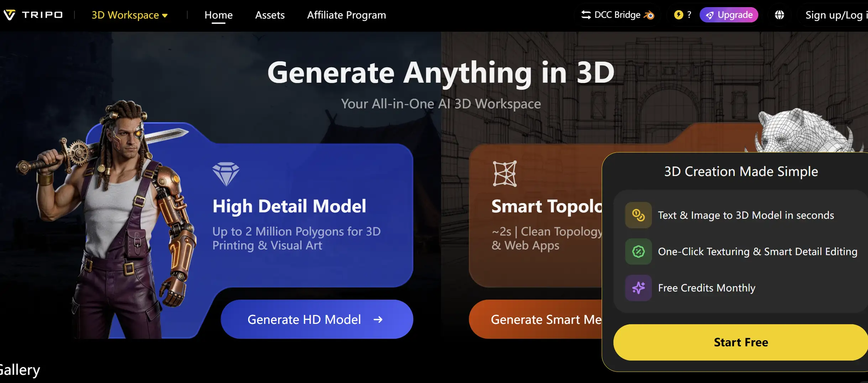The height and width of the screenshot is (383, 868).
Task: Open the language globe selector
Action: (x=780, y=15)
